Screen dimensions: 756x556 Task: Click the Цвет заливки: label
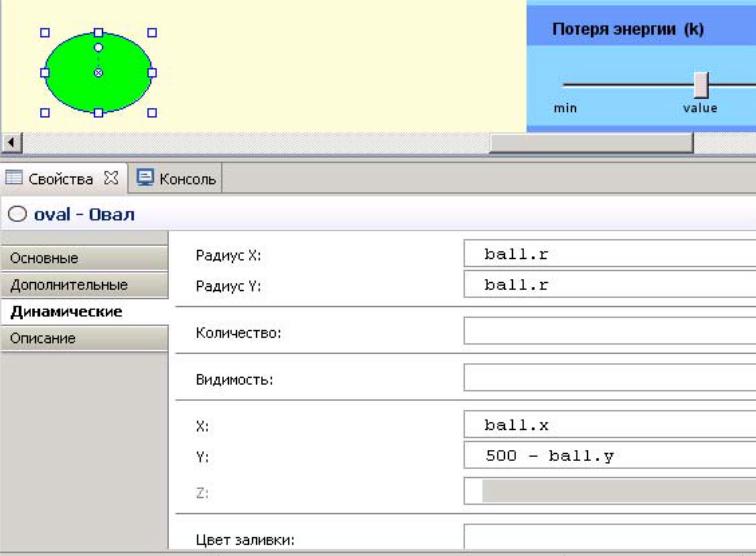click(245, 540)
